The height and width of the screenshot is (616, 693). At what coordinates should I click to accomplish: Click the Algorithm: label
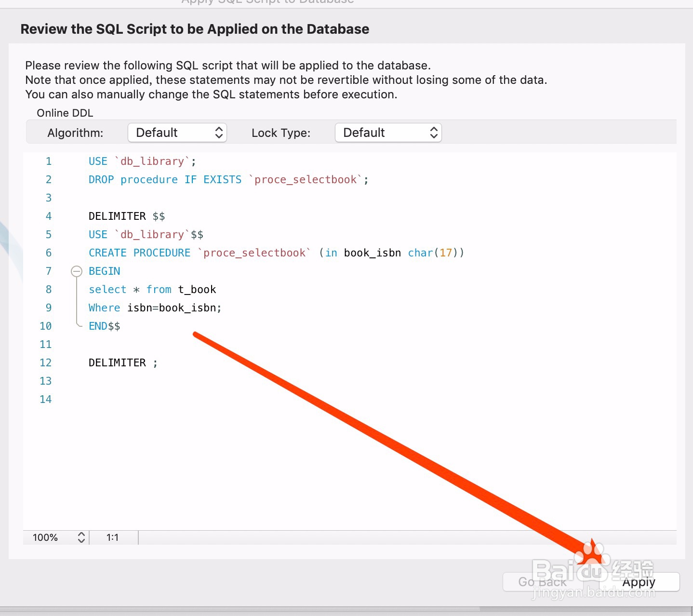75,133
